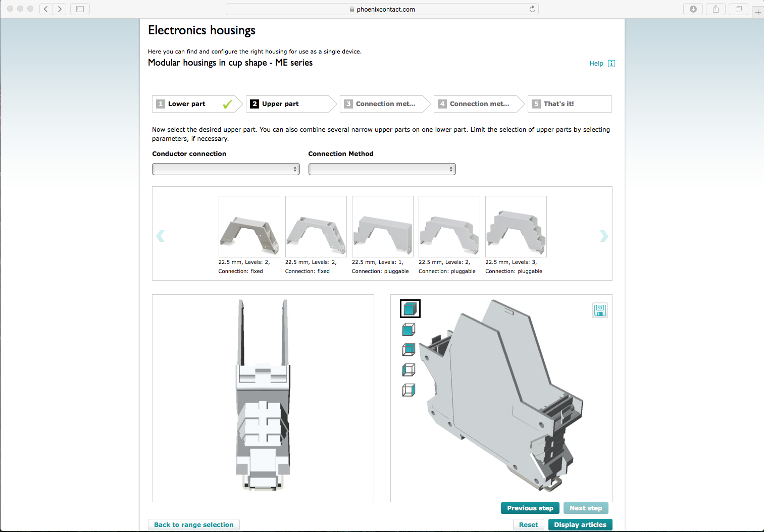Viewport: 764px width, 532px height.
Task: Open Connection Method dropdown
Action: pos(382,169)
